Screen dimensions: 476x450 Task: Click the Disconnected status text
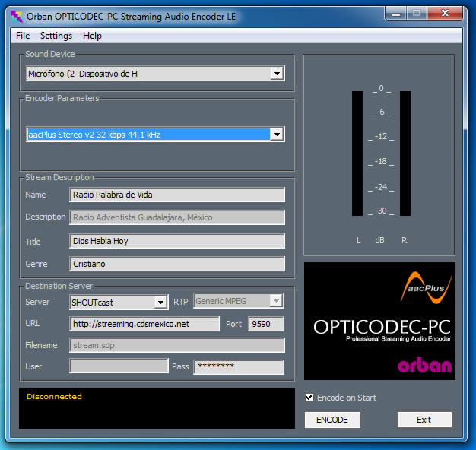click(x=54, y=396)
